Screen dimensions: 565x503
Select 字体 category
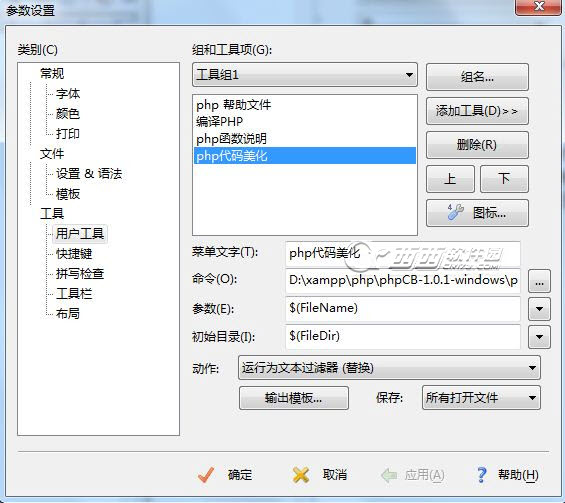(x=68, y=94)
